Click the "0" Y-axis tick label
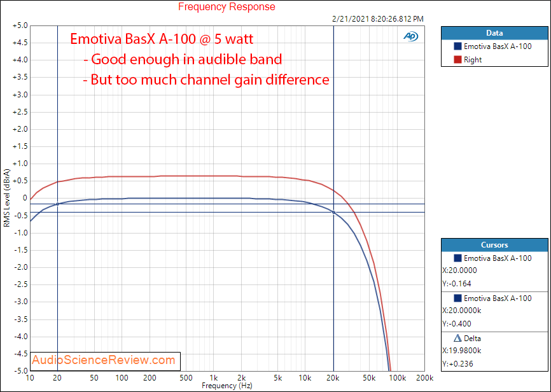Screen dimensions: 551x392 point(25,199)
